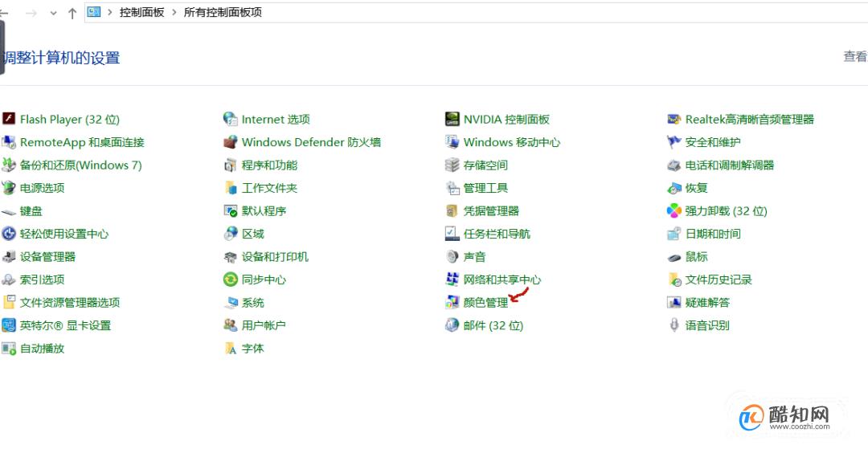Click the forward navigation arrow
Screen dimensions: 868x461
(31, 13)
